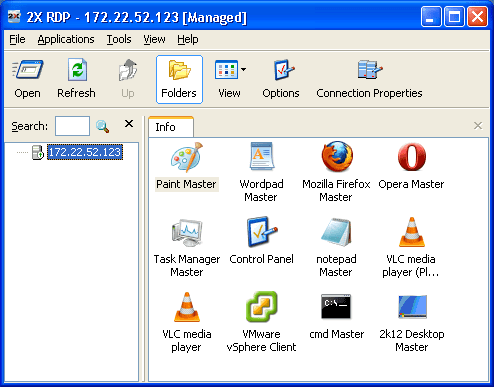Viewport: 494px width, 387px height.
Task: Select the Control Panel icon
Action: (262, 232)
